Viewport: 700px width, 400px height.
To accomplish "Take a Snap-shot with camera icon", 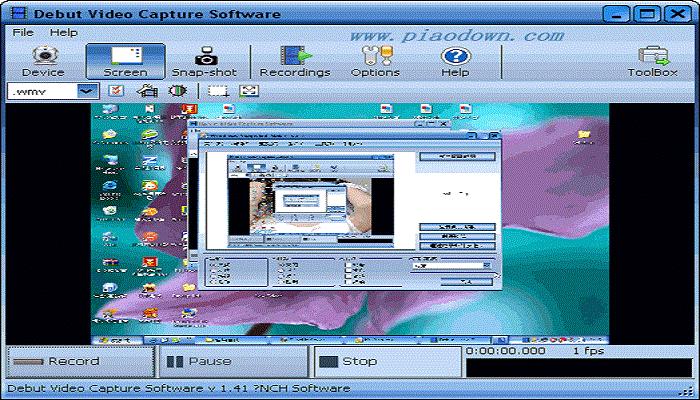I will (204, 62).
